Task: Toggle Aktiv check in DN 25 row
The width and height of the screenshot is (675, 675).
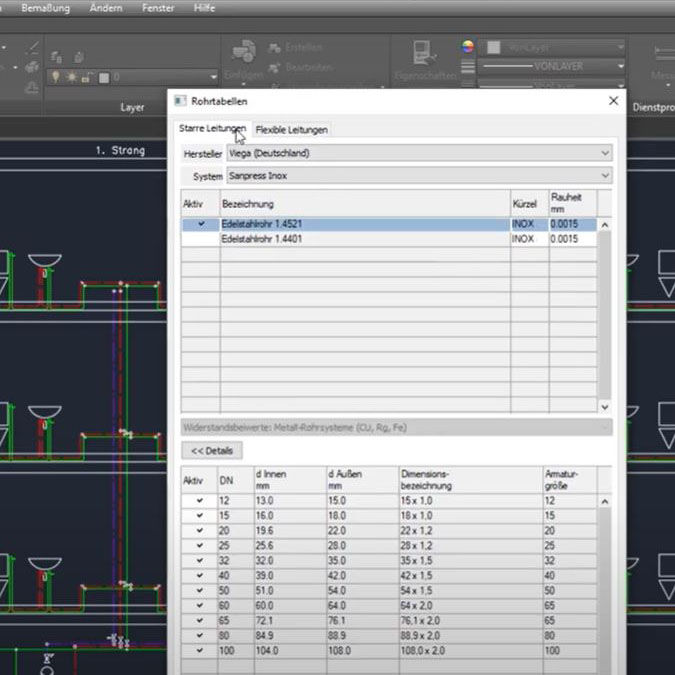Action: (200, 545)
